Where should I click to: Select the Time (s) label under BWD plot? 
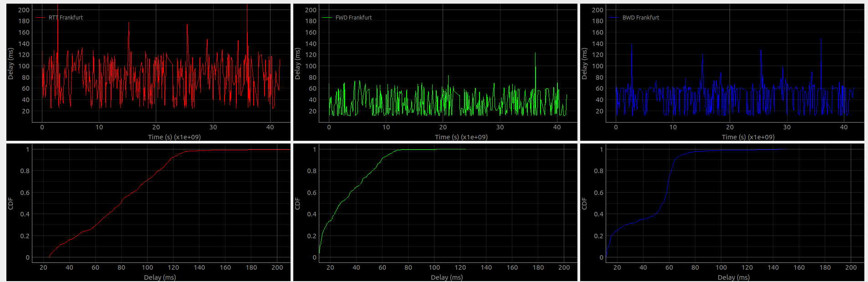[748, 137]
